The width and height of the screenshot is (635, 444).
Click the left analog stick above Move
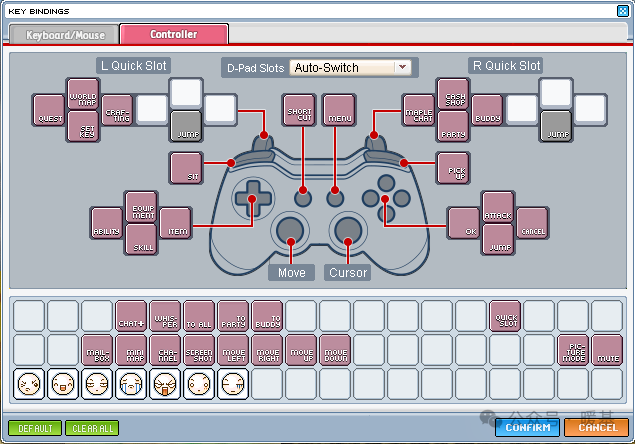(x=290, y=230)
